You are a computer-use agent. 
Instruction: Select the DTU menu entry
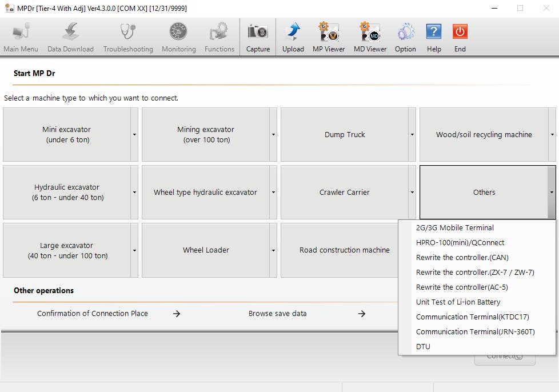pyautogui.click(x=477, y=346)
